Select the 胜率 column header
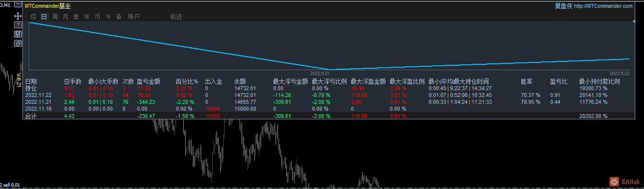Screen dimensions: 644x189 pos(526,81)
